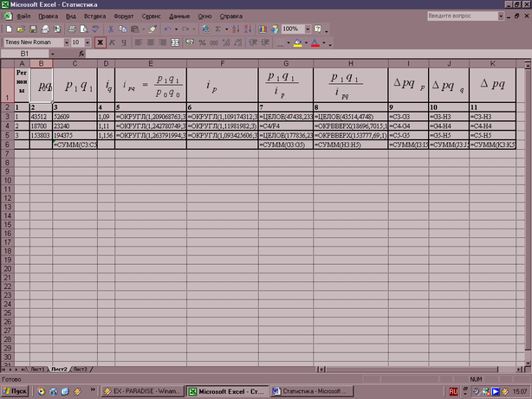Click the Cut scissors icon
This screenshot has height=399, width=532.
coord(113,29)
